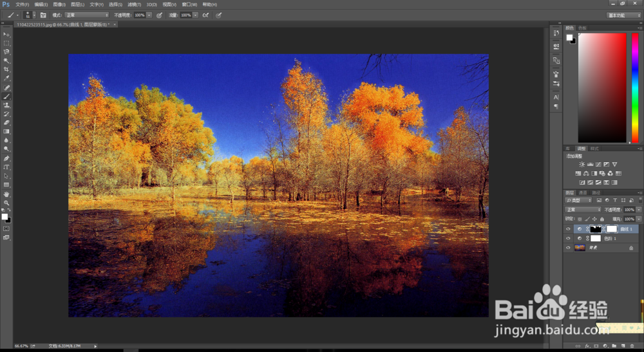Click the hue spectrum slider

635,88
